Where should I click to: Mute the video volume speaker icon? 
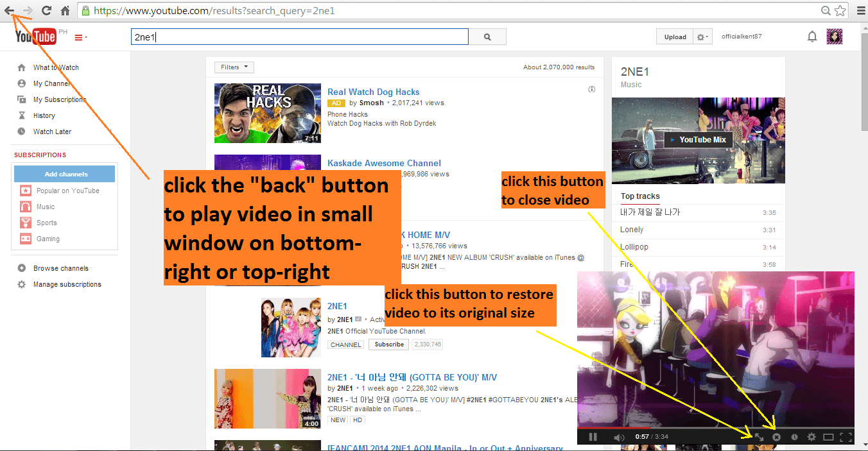(619, 437)
